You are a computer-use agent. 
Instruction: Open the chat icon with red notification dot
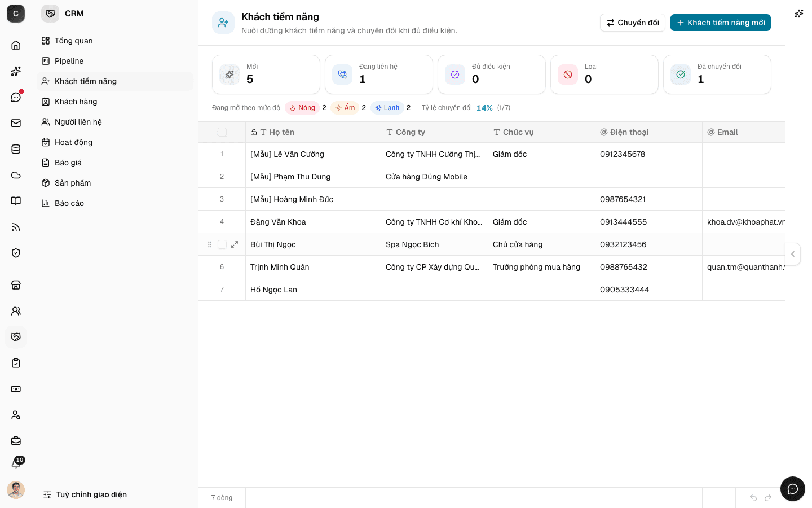(16, 97)
